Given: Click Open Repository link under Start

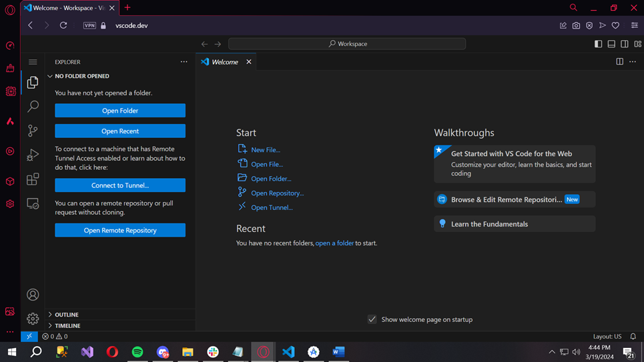Looking at the screenshot, I should 271,193.
